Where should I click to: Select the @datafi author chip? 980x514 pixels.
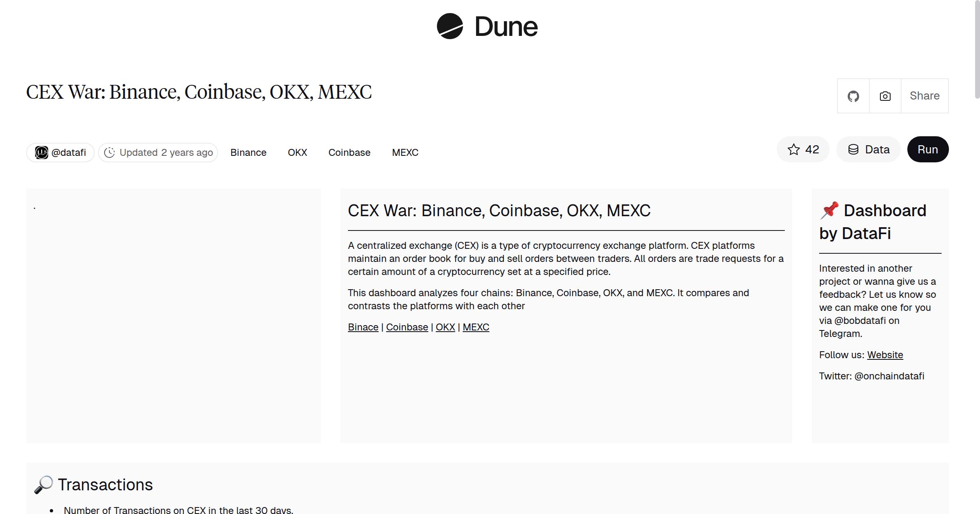[x=60, y=152]
